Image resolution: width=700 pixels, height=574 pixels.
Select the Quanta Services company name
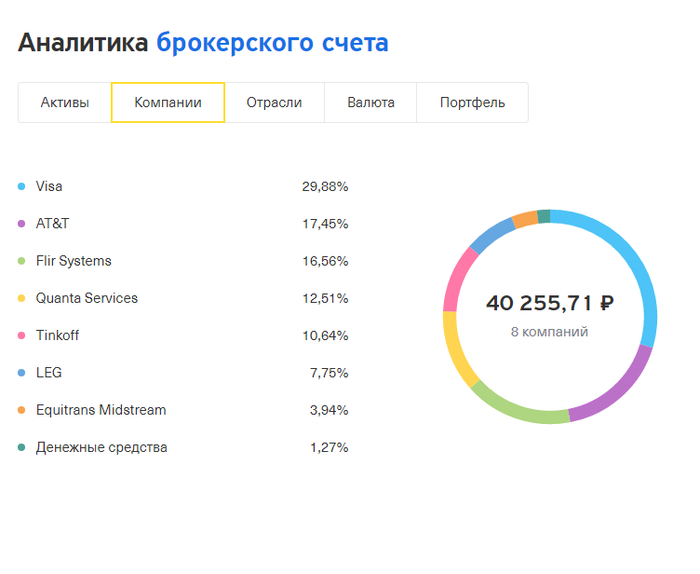click(87, 298)
